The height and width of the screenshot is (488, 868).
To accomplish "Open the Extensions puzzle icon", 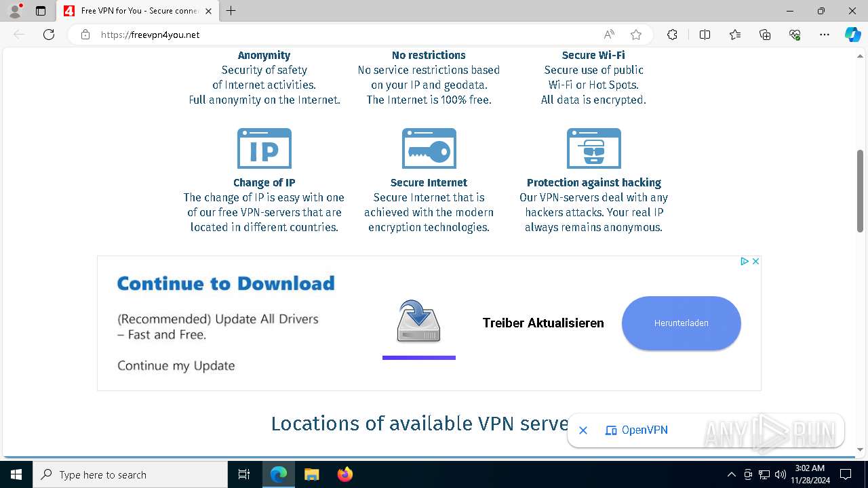I will pos(672,35).
